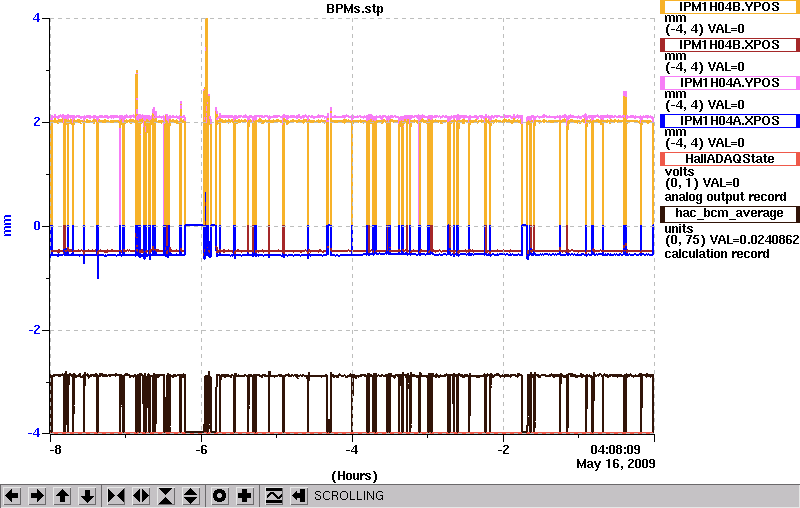Viewport: 800px width, 508px height.
Task: Click the circle auto-scale toolbar icon
Action: coord(219,496)
